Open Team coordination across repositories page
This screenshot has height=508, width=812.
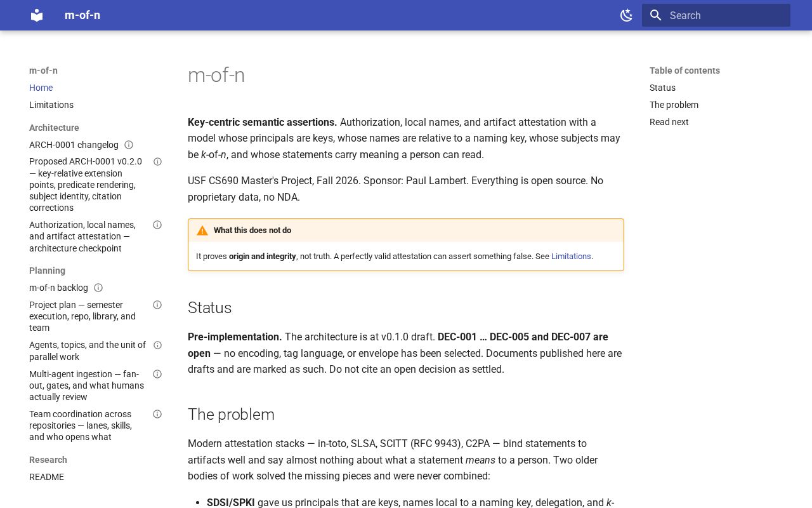pyautogui.click(x=81, y=425)
